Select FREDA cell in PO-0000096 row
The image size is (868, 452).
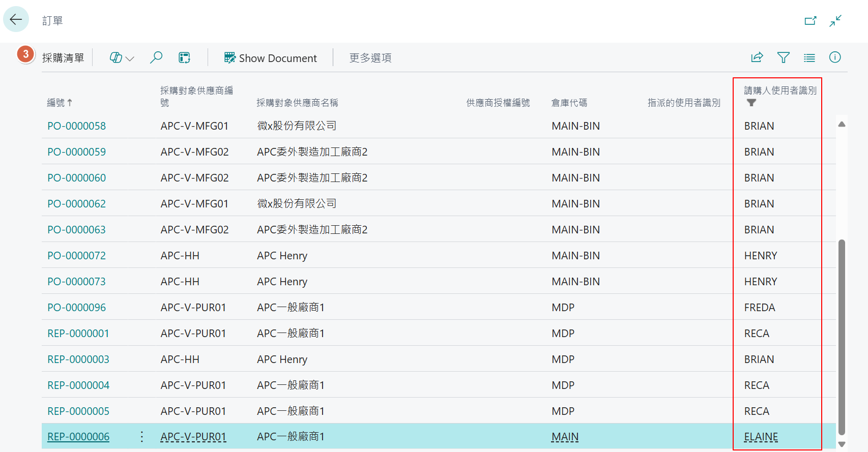(760, 308)
